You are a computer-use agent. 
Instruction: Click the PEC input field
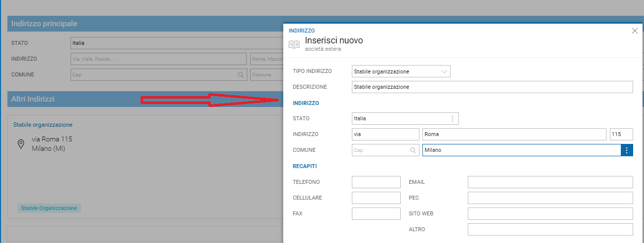550,198
